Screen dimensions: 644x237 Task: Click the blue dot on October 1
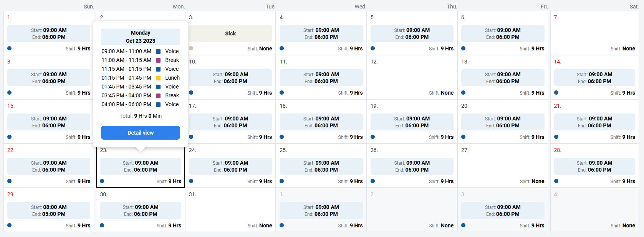click(x=10, y=48)
